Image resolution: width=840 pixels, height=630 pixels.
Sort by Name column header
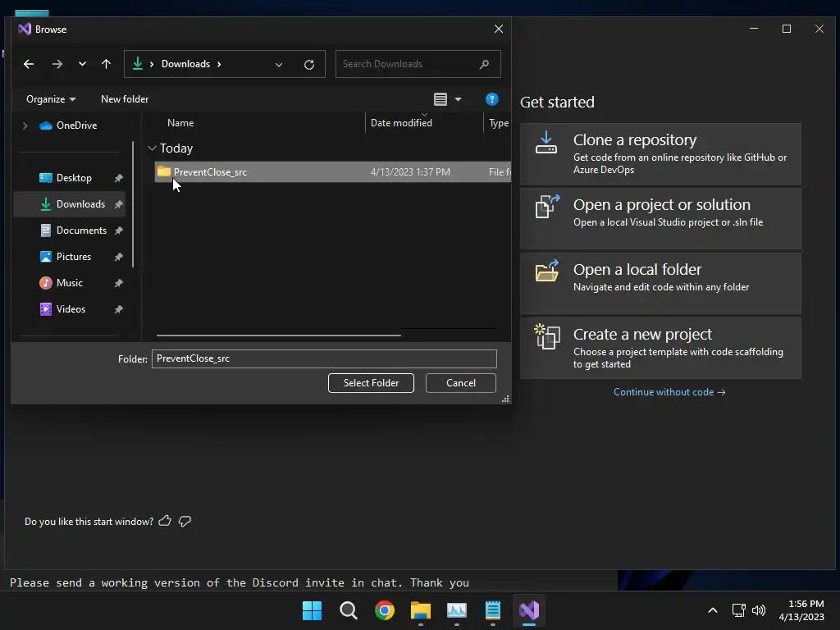pyautogui.click(x=180, y=123)
